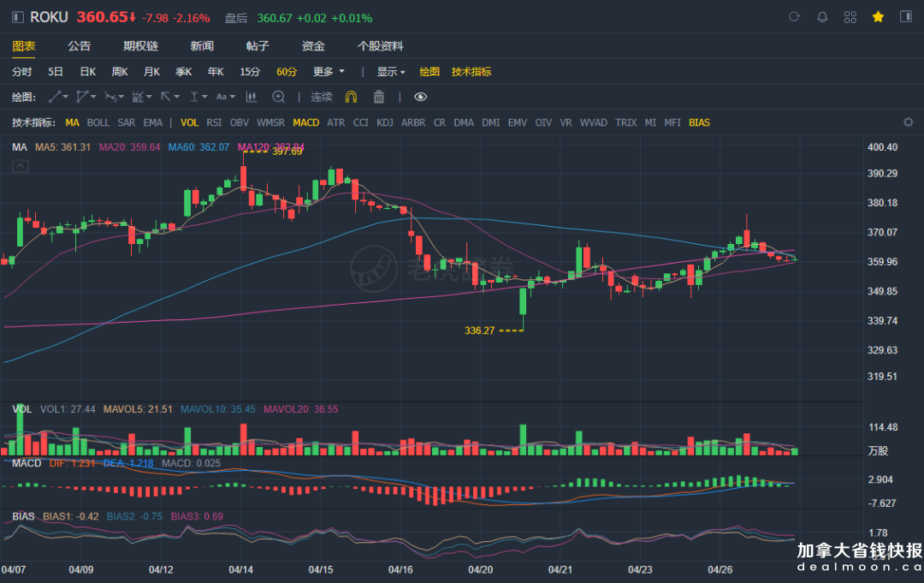Click the magnet snap drawing icon
Image resolution: width=924 pixels, height=583 pixels.
coord(351,97)
